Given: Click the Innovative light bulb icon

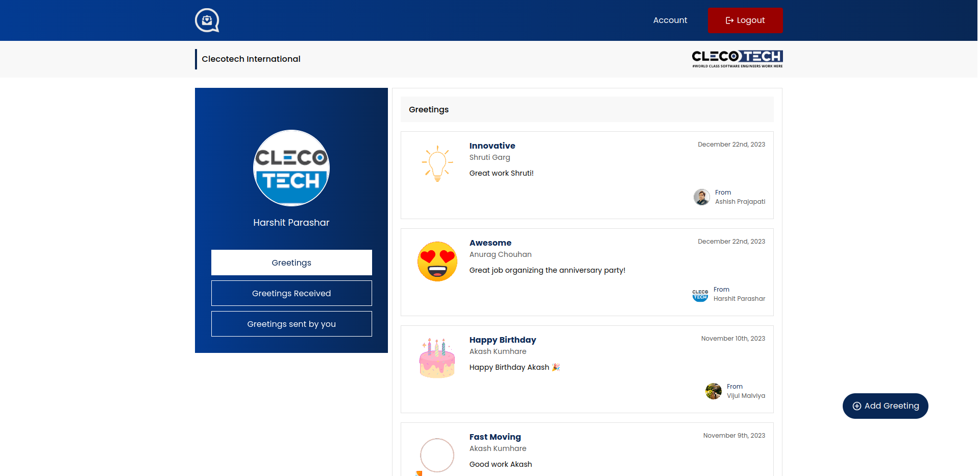Looking at the screenshot, I should point(437,163).
